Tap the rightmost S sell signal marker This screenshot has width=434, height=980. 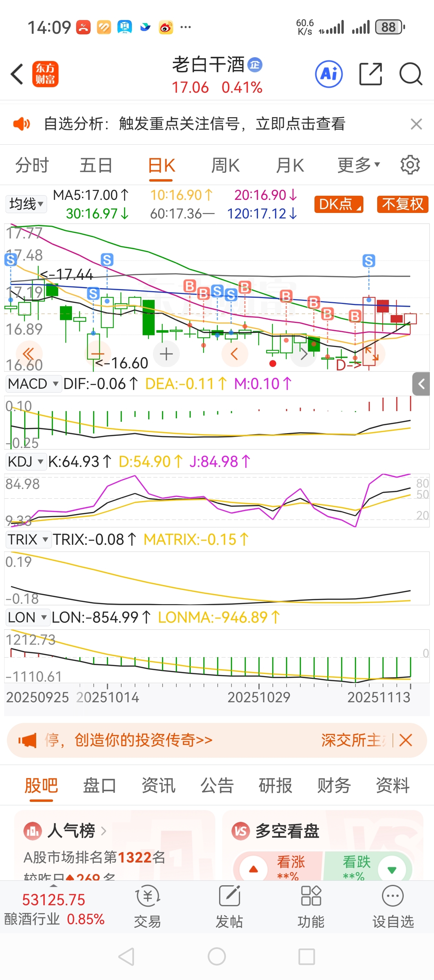[369, 261]
